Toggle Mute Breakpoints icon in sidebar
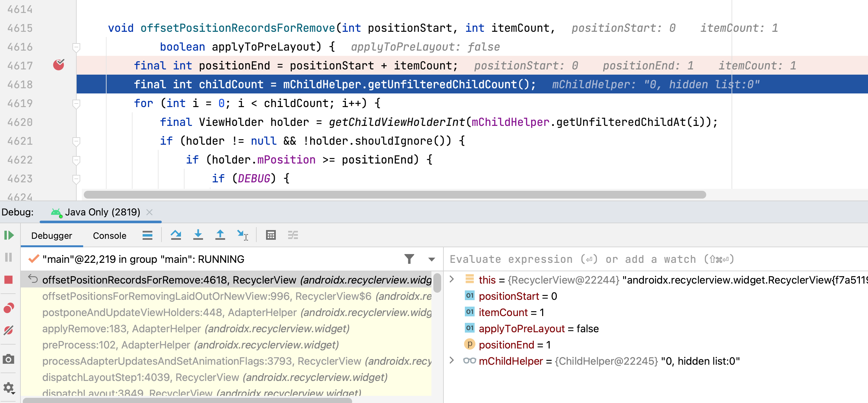 [9, 330]
